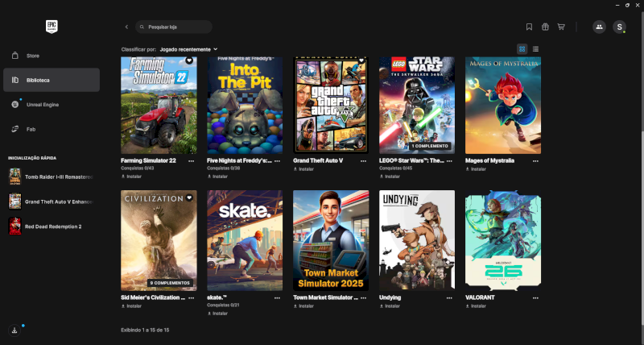Screen dimensions: 644x345
Task: Open the S profile avatar
Action: click(x=619, y=27)
